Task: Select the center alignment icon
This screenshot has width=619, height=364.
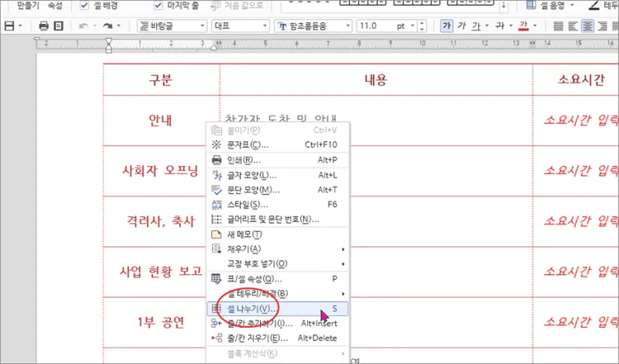Action: click(587, 26)
